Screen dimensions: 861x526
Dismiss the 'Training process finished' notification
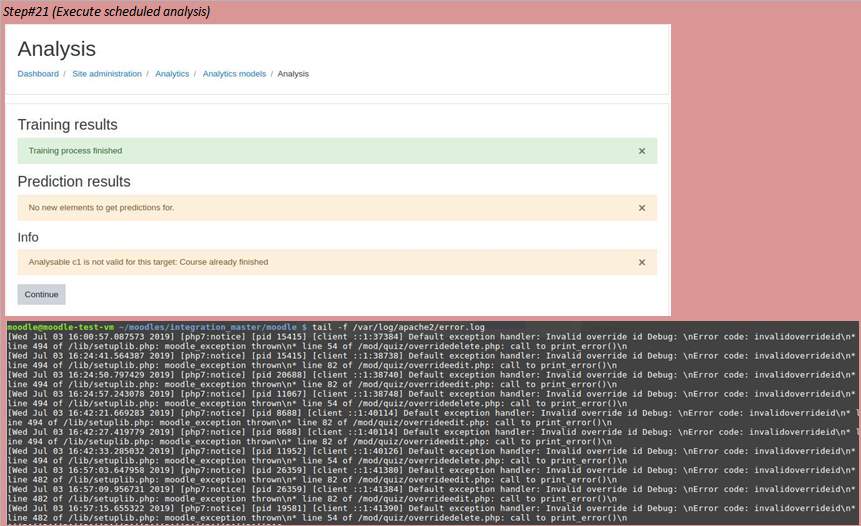[641, 151]
